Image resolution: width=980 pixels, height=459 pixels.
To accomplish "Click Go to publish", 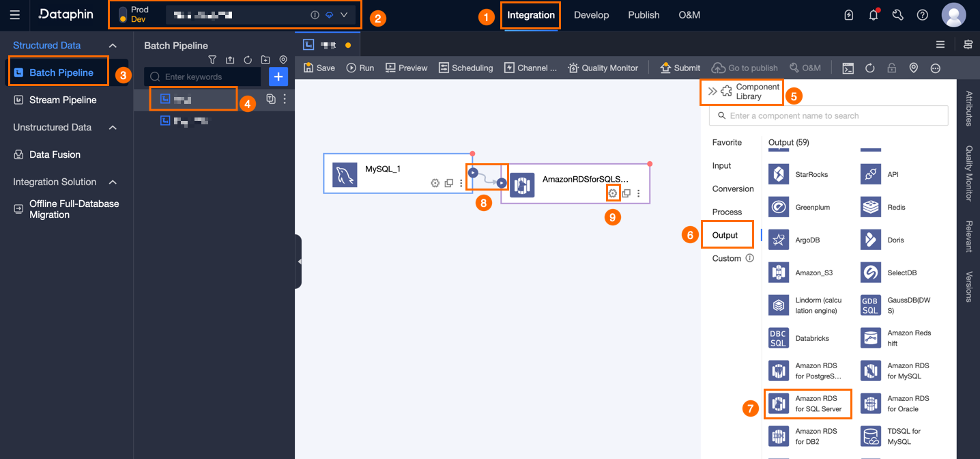I will [745, 68].
